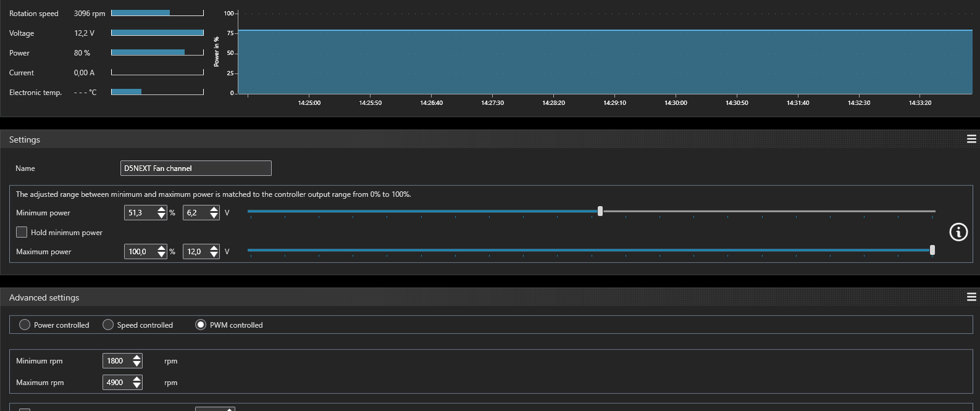Click the Maximum power slider handle
Viewport: 980px width, 411px height.
coord(932,250)
